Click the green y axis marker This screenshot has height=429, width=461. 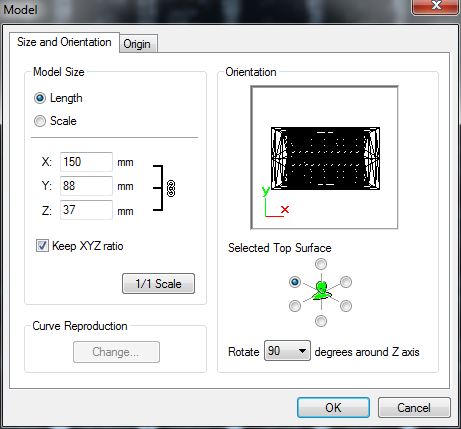tap(266, 191)
